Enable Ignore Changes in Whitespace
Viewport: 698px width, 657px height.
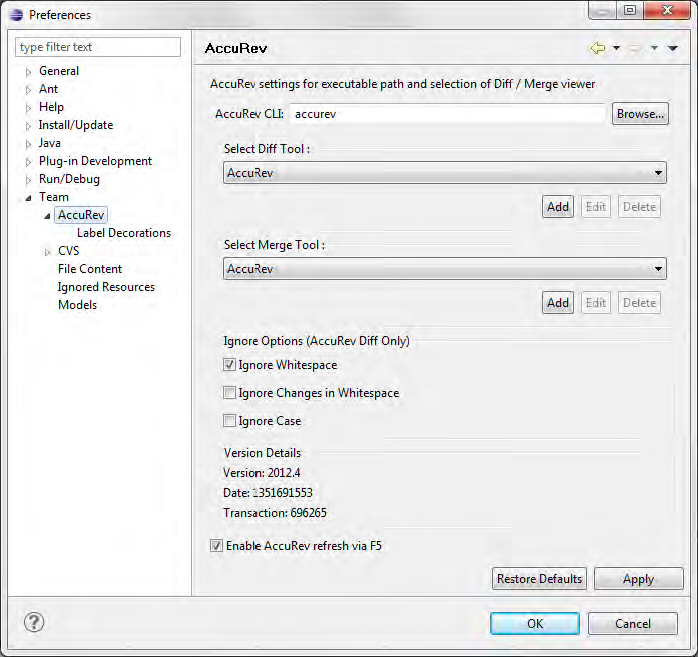pos(230,393)
